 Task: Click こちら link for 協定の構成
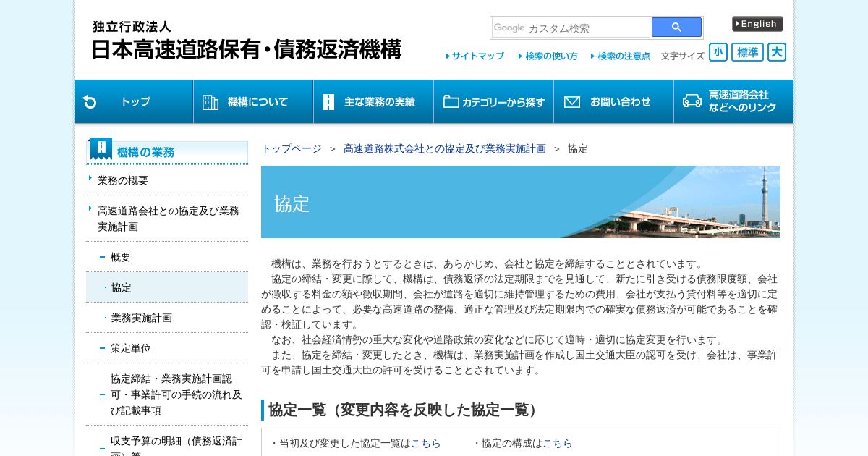[x=557, y=443]
